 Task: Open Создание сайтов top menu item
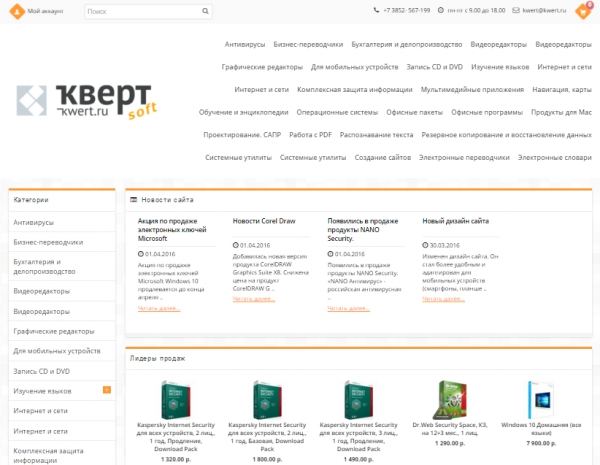click(383, 157)
